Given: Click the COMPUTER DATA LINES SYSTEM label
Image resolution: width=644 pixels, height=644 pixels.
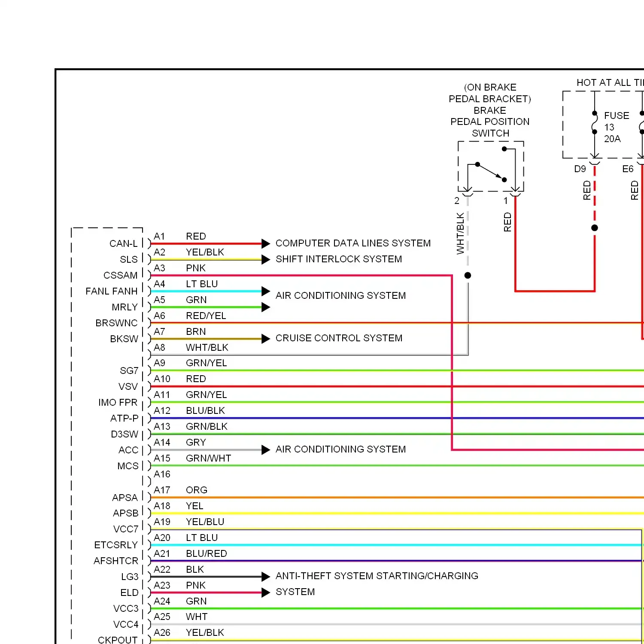Looking at the screenshot, I should tap(353, 243).
